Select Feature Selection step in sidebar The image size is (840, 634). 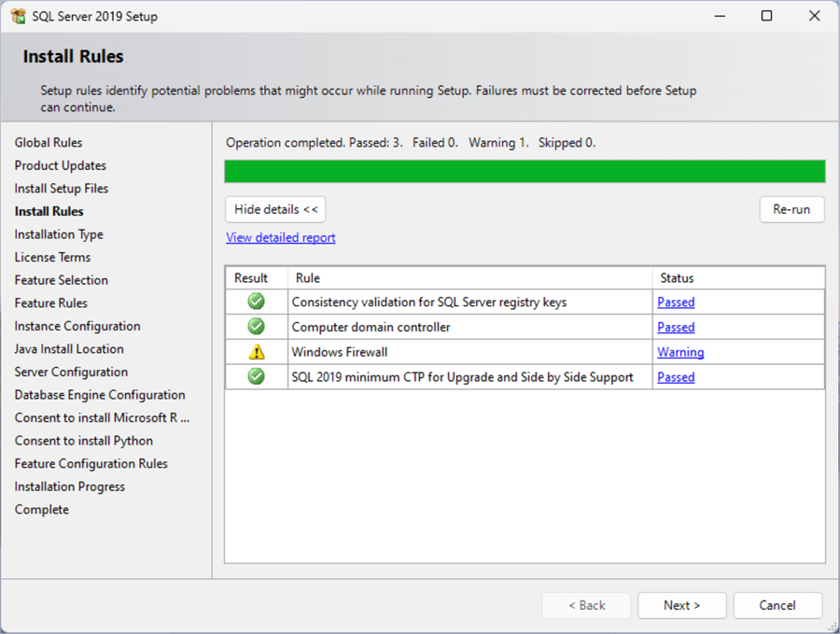61,280
